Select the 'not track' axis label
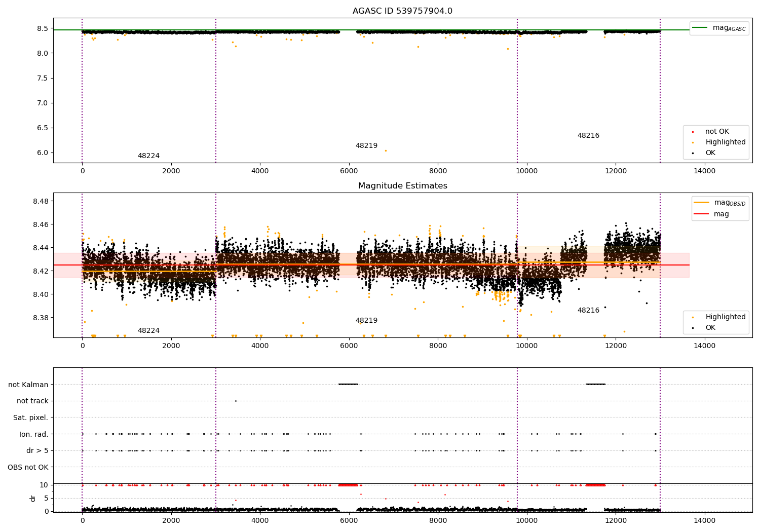This screenshot has height=532, width=760. point(32,401)
